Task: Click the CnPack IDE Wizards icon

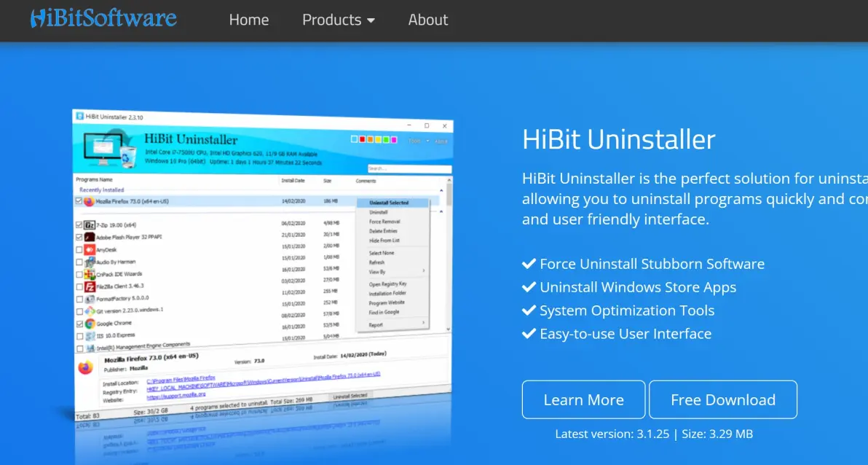Action: pyautogui.click(x=89, y=274)
